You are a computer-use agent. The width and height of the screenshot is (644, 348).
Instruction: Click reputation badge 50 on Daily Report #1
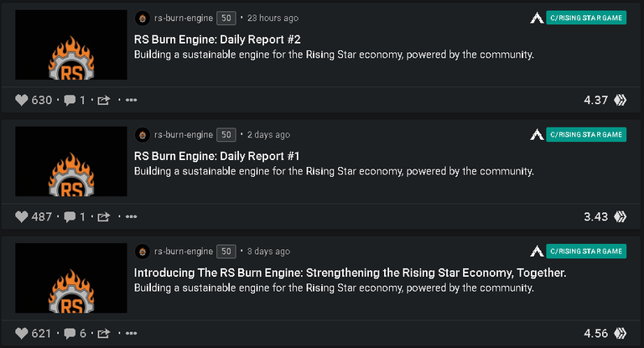coord(226,135)
